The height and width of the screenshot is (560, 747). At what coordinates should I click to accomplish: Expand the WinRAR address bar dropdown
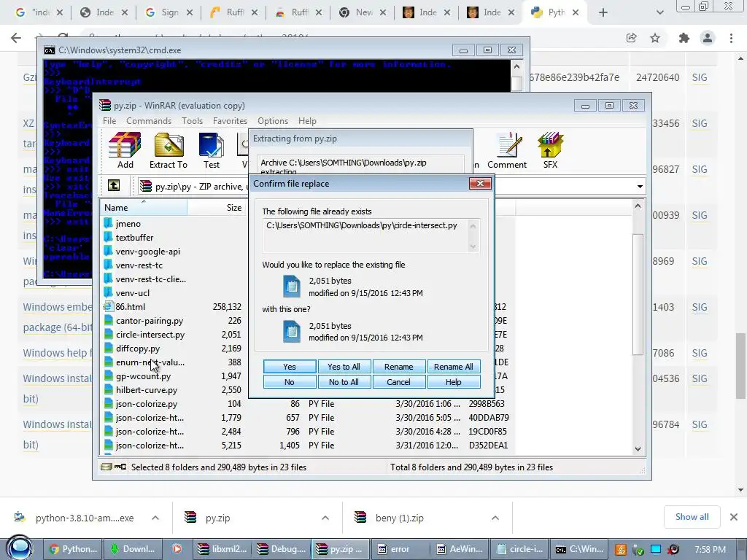(x=640, y=186)
